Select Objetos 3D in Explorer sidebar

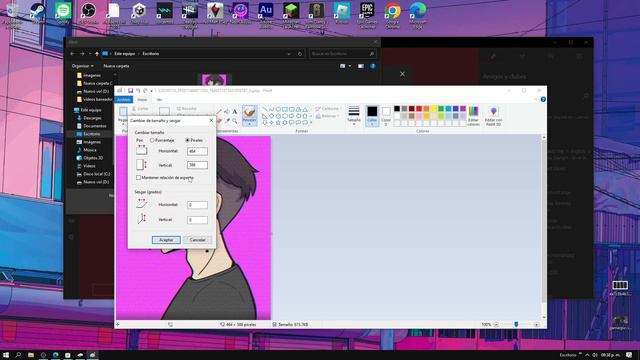click(93, 158)
